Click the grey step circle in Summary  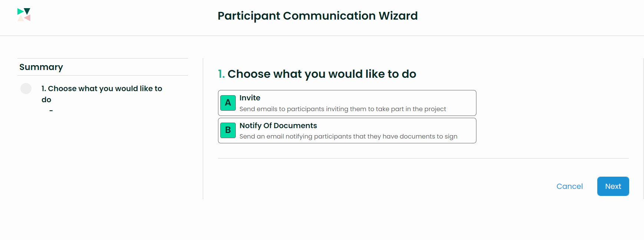click(x=26, y=89)
